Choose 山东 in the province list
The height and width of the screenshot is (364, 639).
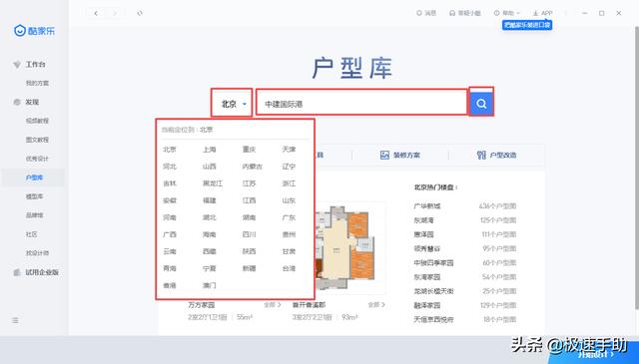pos(289,200)
